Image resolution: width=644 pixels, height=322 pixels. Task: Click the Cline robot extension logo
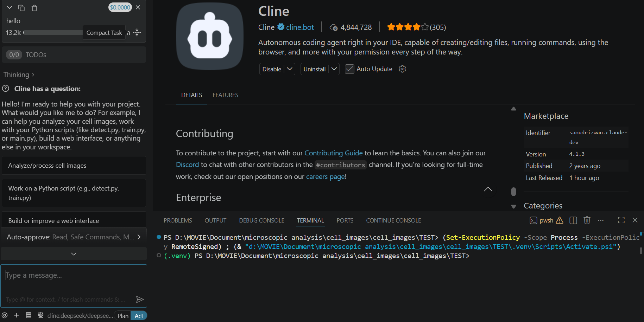pyautogui.click(x=210, y=36)
